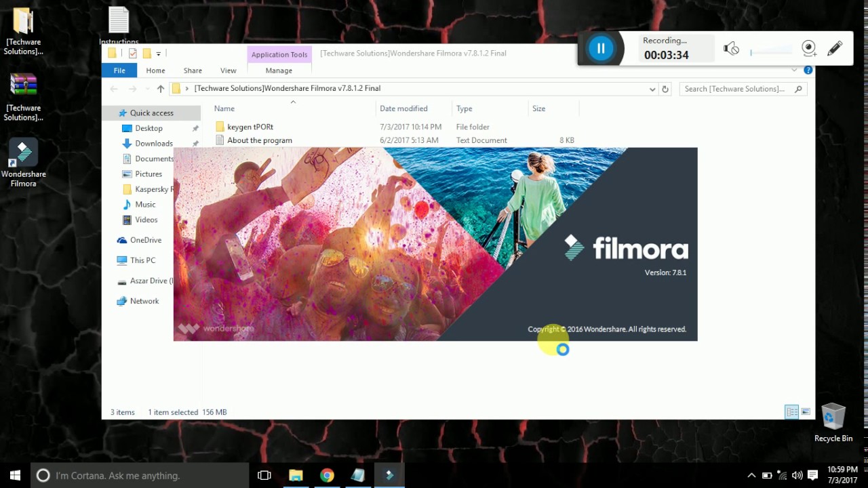Click New folder icon in quick access toolbar
The image size is (868, 488).
(146, 54)
